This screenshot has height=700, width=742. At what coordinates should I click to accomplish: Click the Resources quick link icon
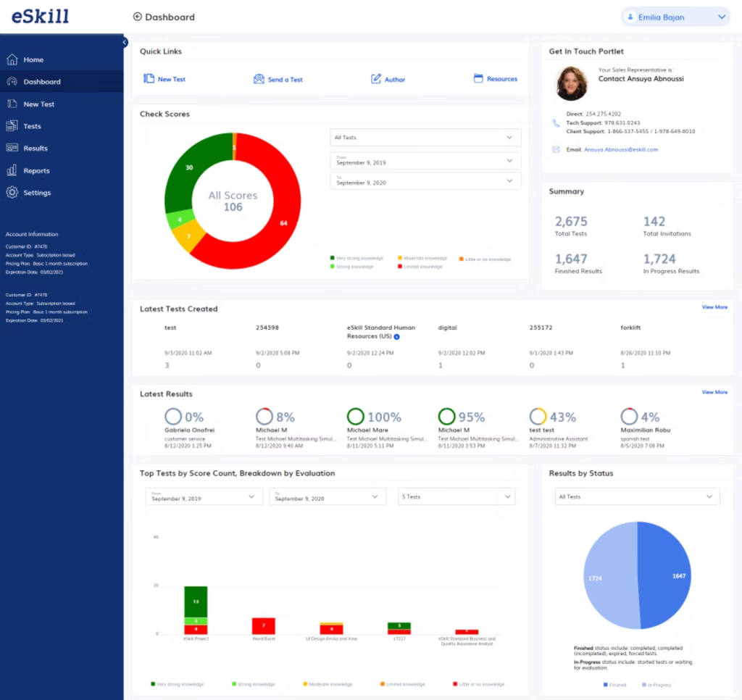478,78
